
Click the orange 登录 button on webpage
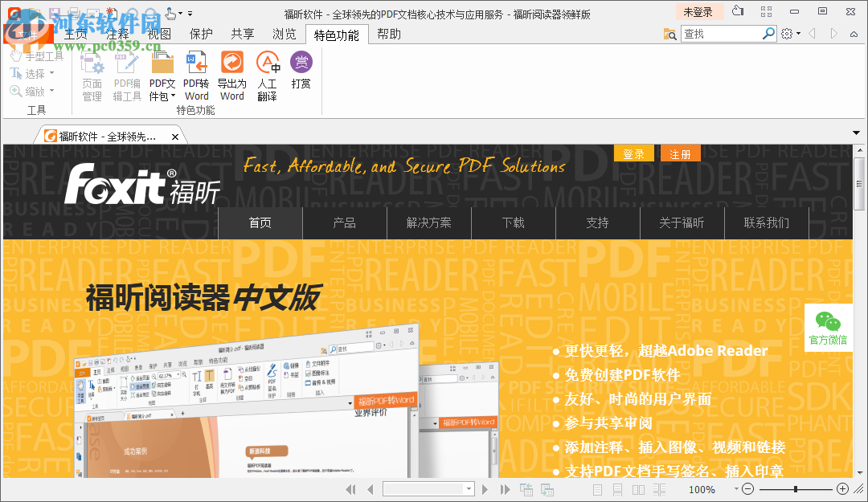coord(634,154)
